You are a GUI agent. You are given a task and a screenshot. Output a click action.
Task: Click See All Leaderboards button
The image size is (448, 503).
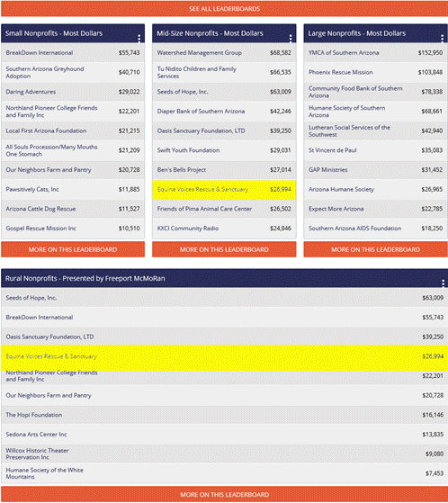point(224,9)
